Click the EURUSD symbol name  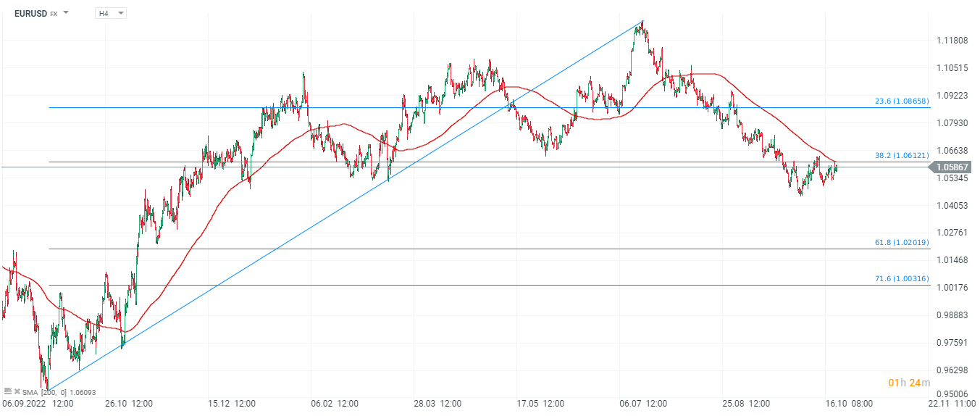coord(30,13)
